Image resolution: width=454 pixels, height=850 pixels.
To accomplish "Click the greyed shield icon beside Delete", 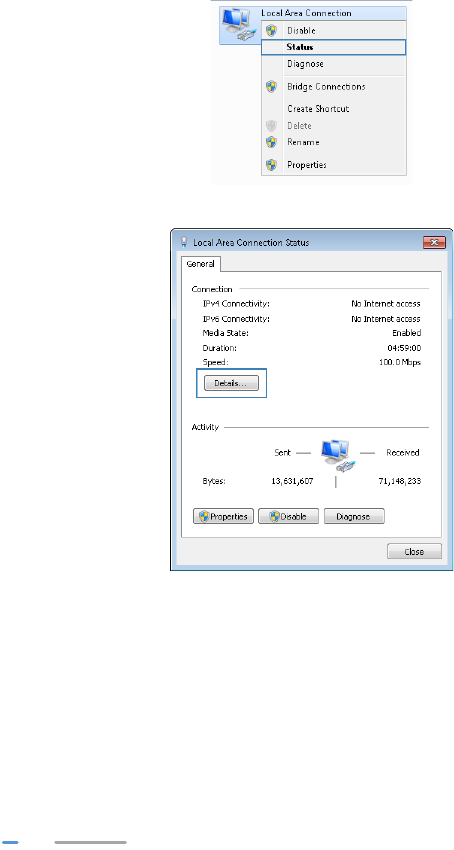I will tap(271, 126).
